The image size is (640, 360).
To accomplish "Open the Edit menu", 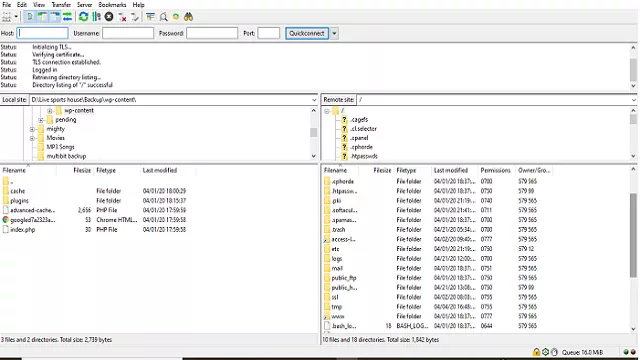I will pos(22,5).
